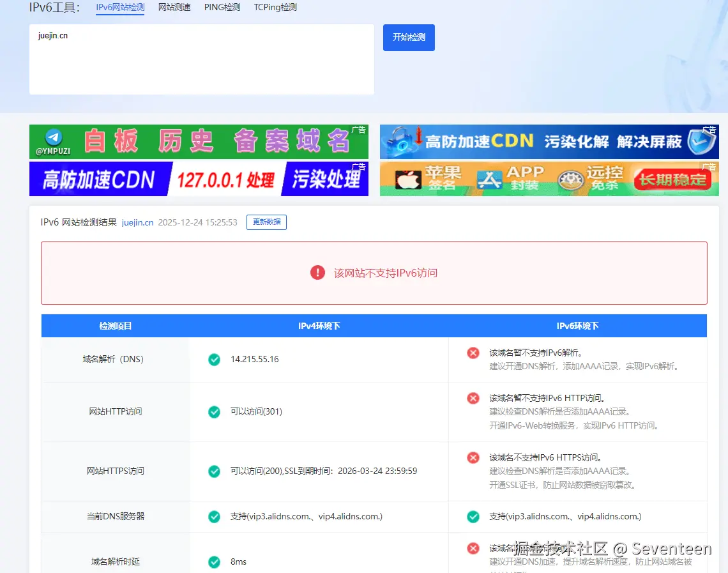Open the PING检测 tab
The width and height of the screenshot is (728, 573).
pos(222,8)
